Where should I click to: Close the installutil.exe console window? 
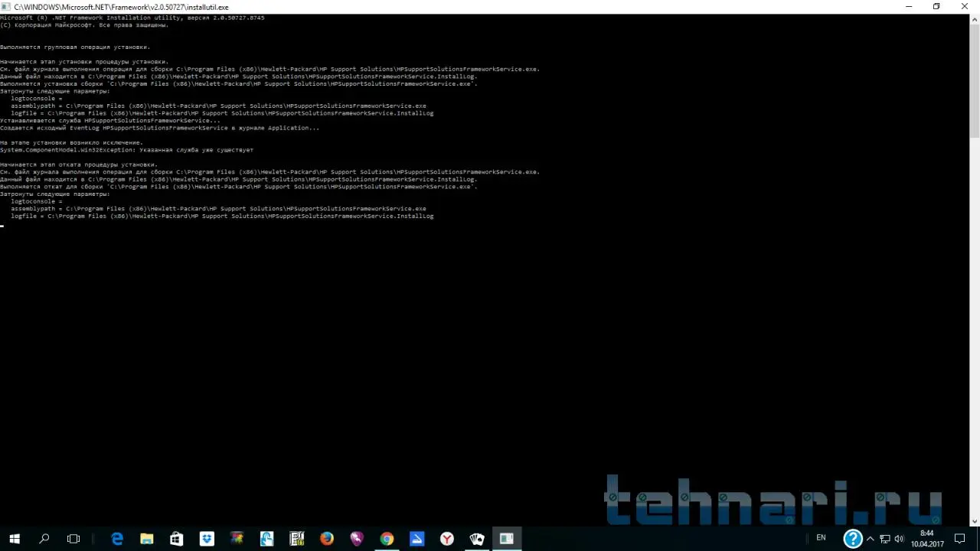965,7
